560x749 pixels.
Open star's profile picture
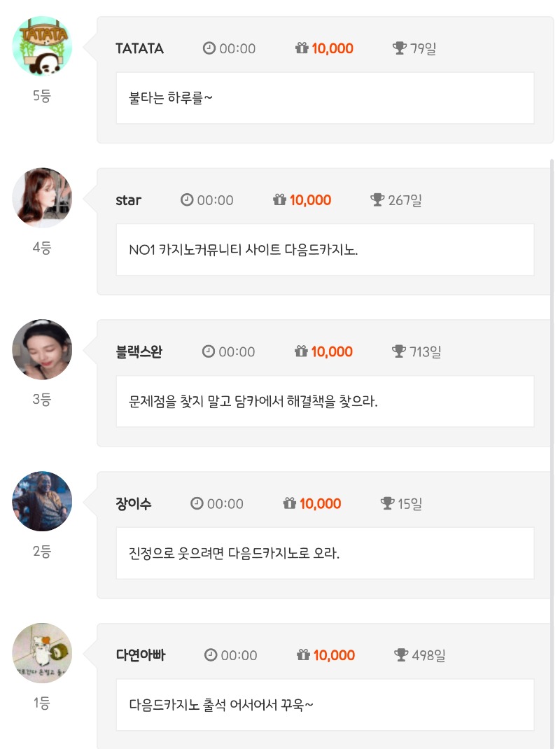42,197
